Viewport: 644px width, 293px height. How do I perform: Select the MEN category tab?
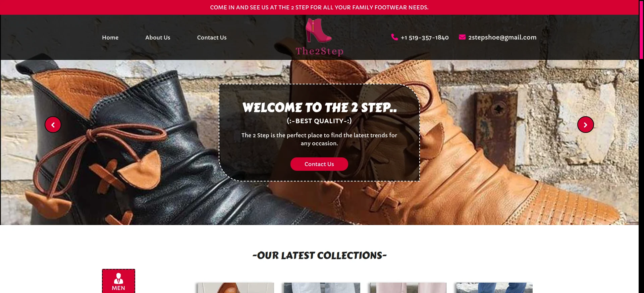[118, 281]
